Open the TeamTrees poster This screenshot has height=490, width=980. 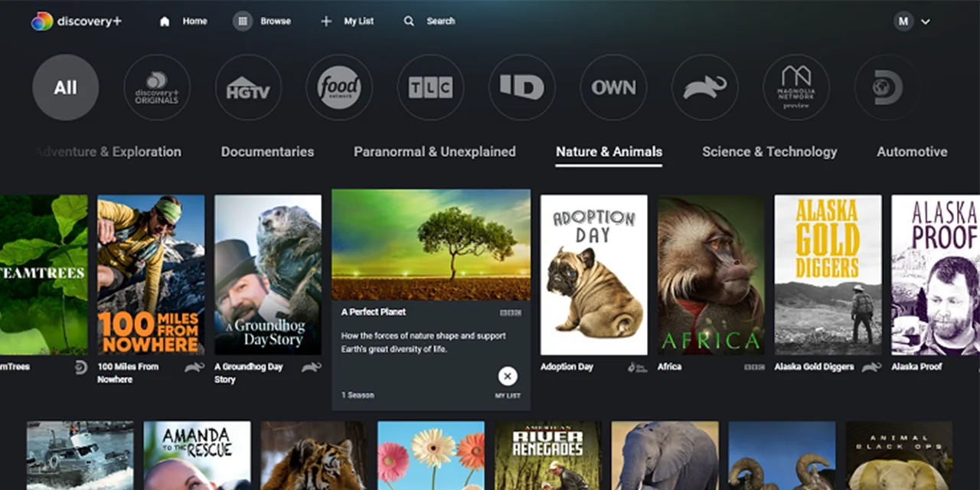click(x=44, y=275)
